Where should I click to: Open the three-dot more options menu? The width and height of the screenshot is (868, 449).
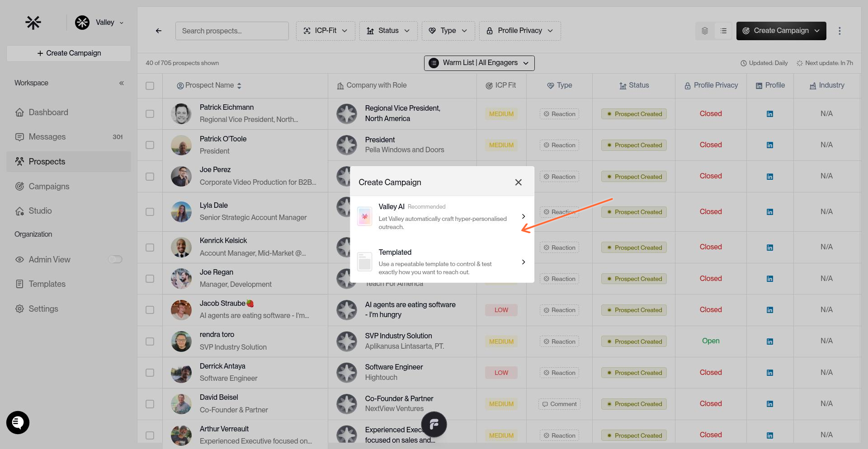pos(840,31)
